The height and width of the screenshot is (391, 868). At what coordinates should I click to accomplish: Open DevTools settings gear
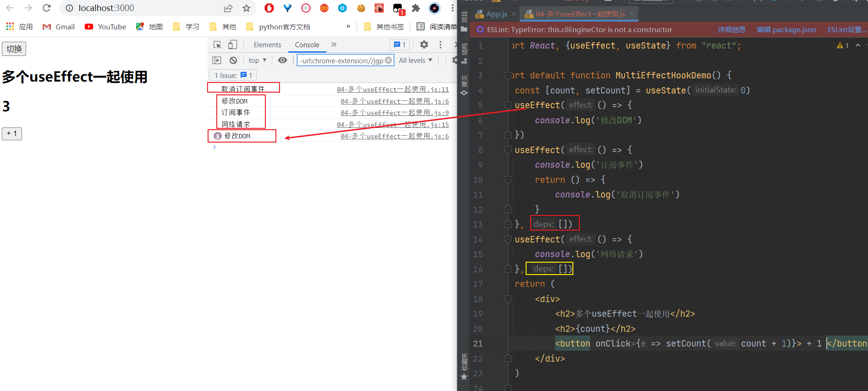[424, 44]
